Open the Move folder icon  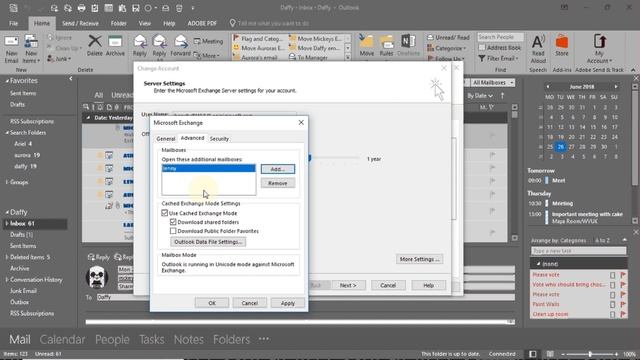366,45
